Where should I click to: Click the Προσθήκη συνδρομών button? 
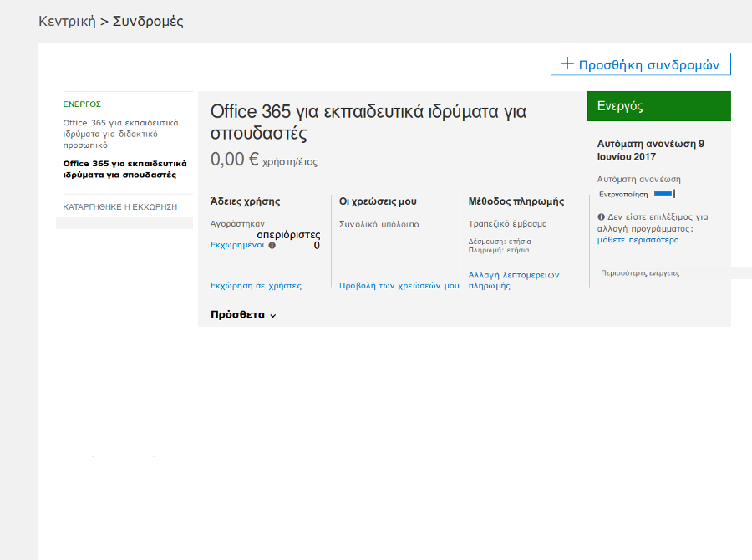[641, 64]
